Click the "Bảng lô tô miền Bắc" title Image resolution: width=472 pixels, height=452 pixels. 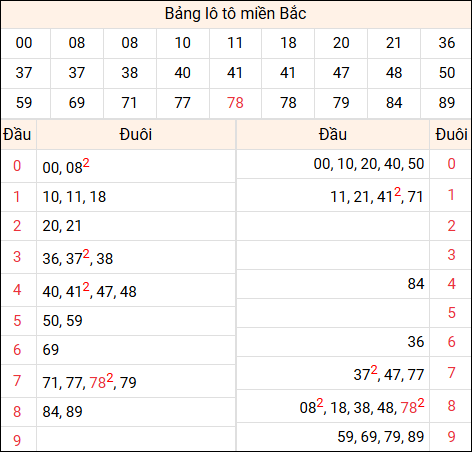click(x=236, y=14)
